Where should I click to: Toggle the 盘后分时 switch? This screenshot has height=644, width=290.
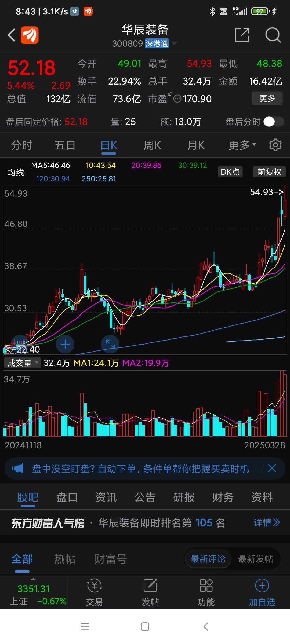(x=274, y=122)
